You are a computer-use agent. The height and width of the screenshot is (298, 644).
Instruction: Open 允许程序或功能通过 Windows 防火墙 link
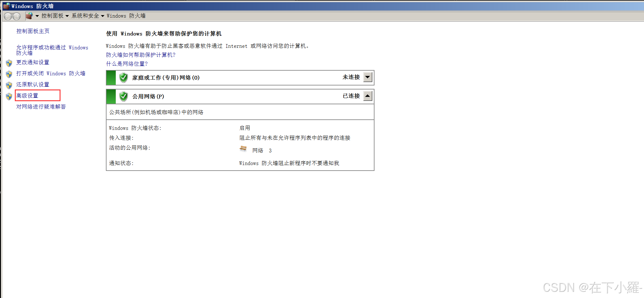[52, 50]
